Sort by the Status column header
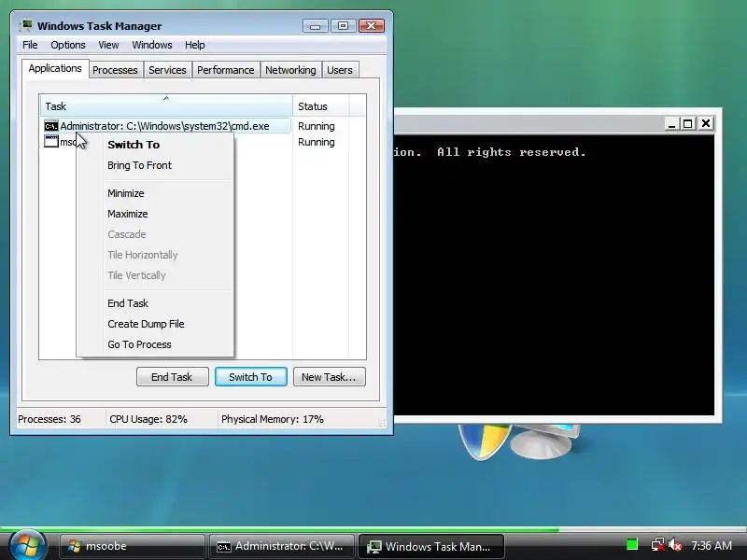This screenshot has height=560, width=747. tap(321, 105)
